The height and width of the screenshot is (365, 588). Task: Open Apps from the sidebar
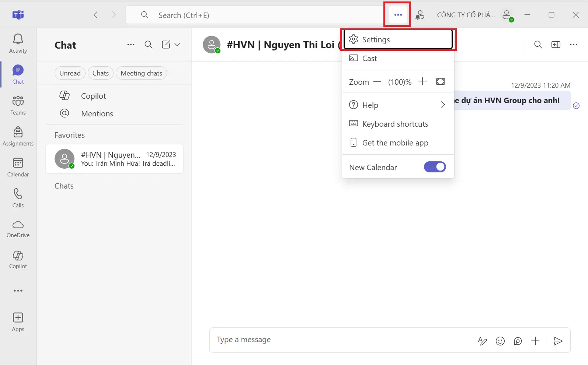(18, 322)
